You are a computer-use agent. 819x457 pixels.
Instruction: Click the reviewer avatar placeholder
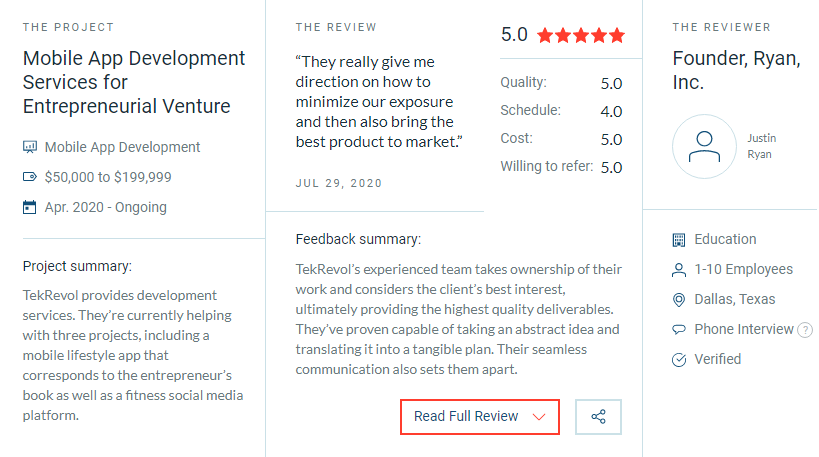point(704,147)
